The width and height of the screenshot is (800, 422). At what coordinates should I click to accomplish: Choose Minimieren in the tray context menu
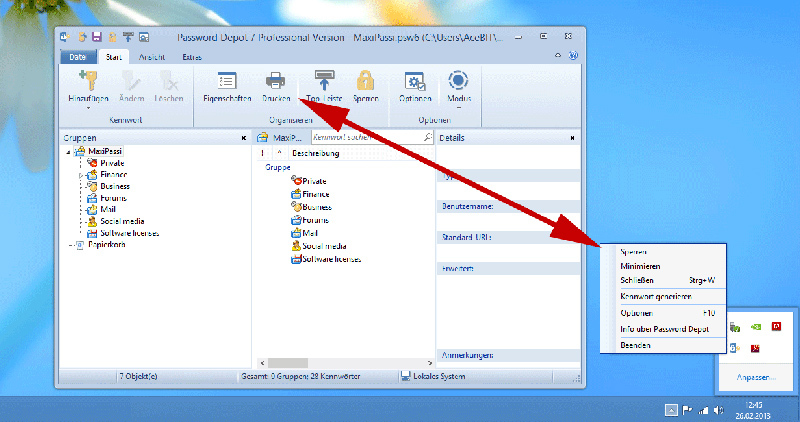[663, 266]
